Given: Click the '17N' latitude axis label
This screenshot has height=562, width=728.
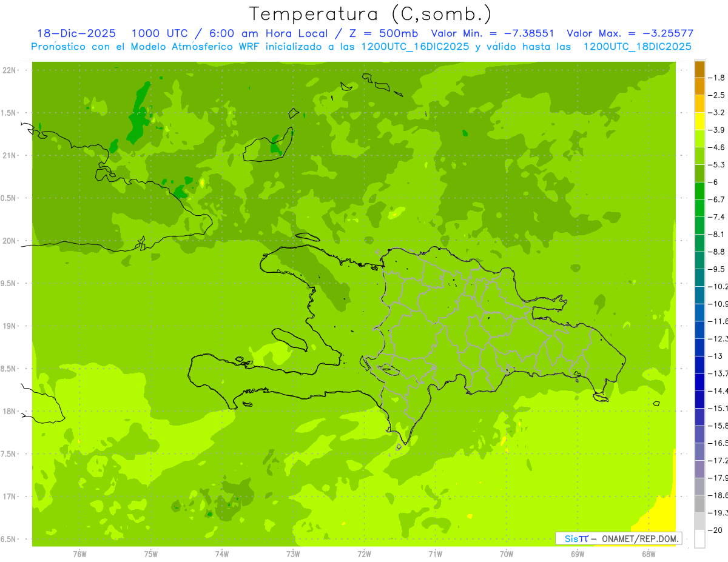Looking at the screenshot, I should pos(9,497).
